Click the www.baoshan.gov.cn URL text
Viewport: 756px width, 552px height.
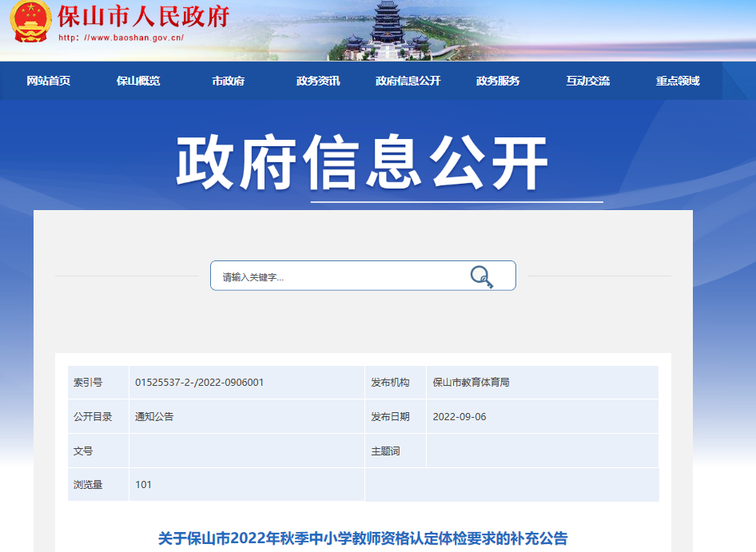pos(121,38)
